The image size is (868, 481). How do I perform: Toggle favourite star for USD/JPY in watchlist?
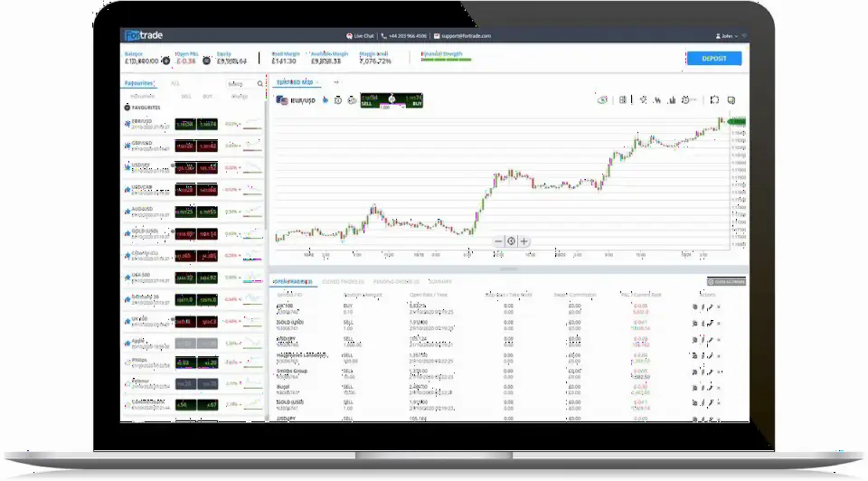pyautogui.click(x=127, y=167)
